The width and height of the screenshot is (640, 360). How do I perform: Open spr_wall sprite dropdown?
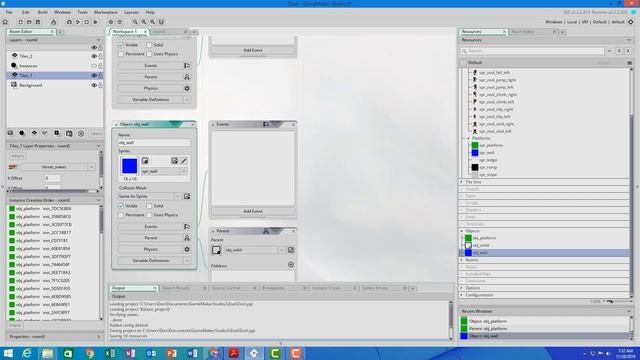point(183,171)
